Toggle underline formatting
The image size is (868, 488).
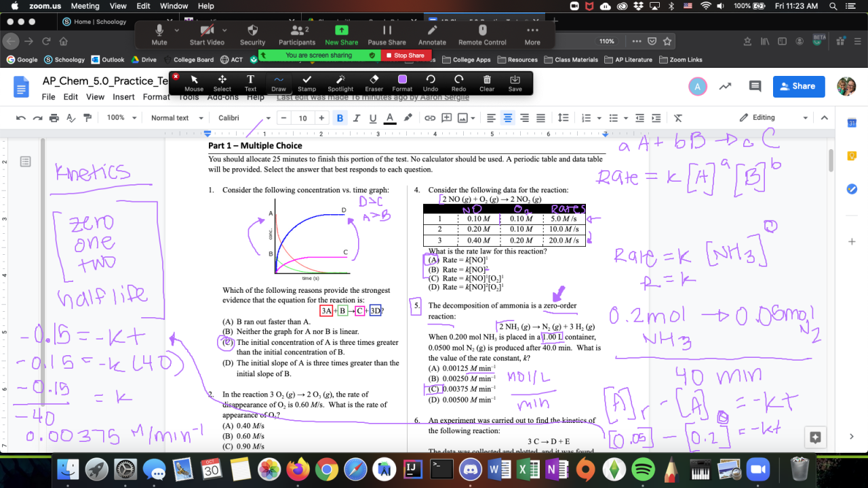pyautogui.click(x=372, y=118)
